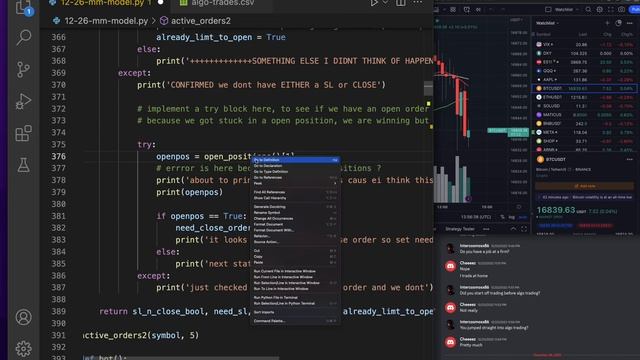Image resolution: width=640 pixels, height=360 pixels.
Task: Choose Refactor... in context menu
Action: (x=296, y=236)
